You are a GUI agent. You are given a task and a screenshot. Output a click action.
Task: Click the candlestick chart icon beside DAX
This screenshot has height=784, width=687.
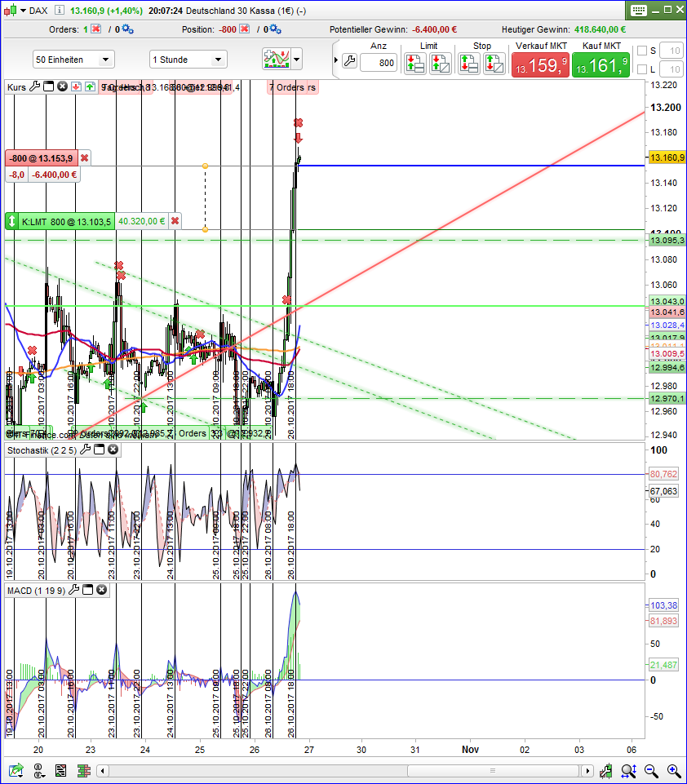coord(10,10)
